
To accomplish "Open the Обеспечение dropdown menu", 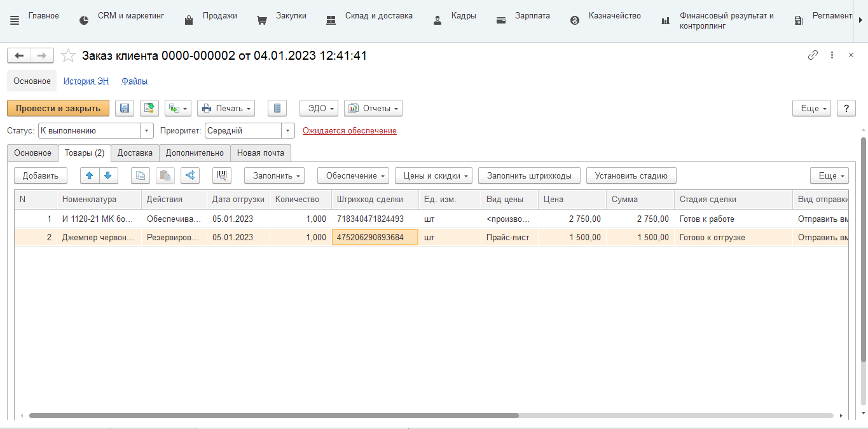I will [352, 175].
